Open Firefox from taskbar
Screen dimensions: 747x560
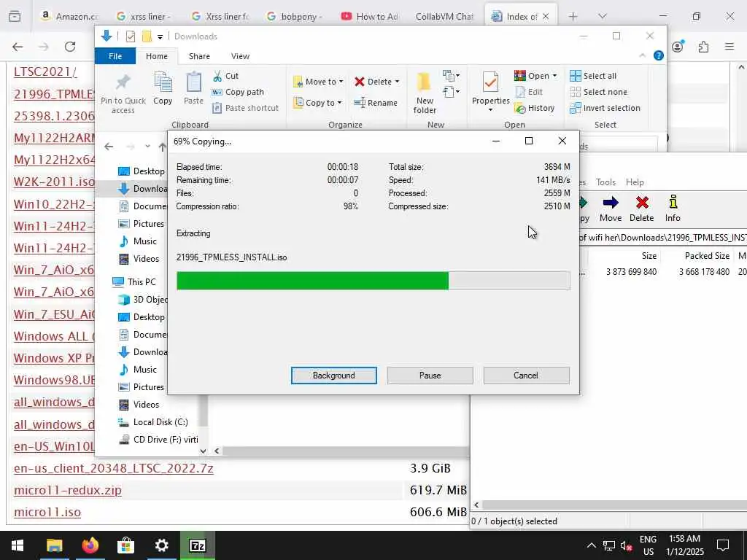pyautogui.click(x=90, y=545)
